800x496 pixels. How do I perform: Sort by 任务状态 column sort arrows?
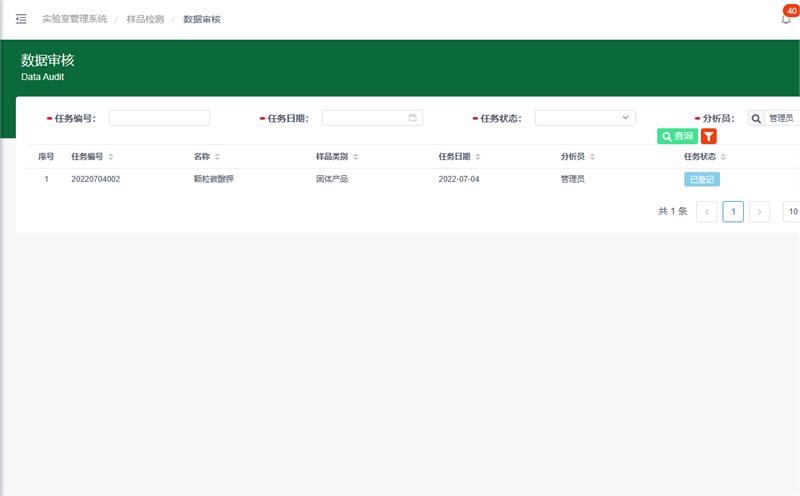click(x=723, y=157)
